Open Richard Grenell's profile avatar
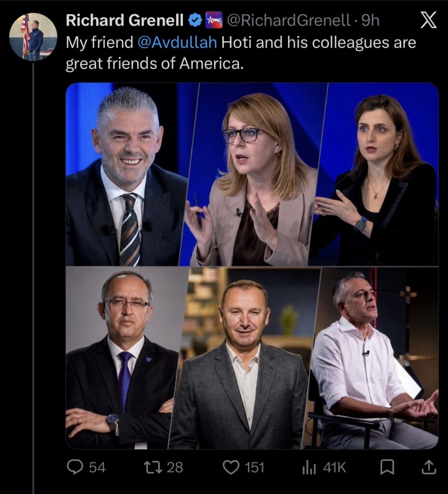The image size is (448, 494). [x=33, y=37]
